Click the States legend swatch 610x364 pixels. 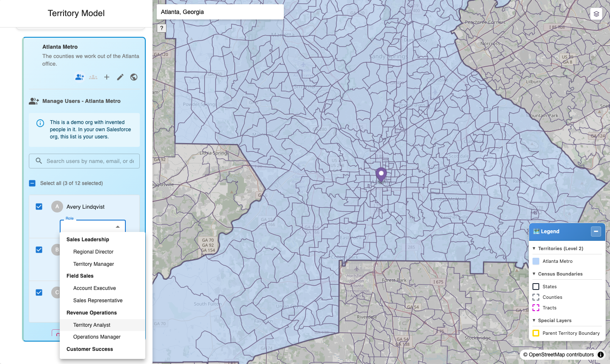pyautogui.click(x=536, y=287)
